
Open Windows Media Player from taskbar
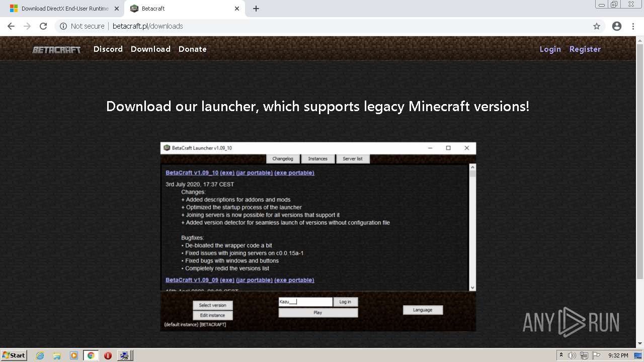(x=74, y=355)
